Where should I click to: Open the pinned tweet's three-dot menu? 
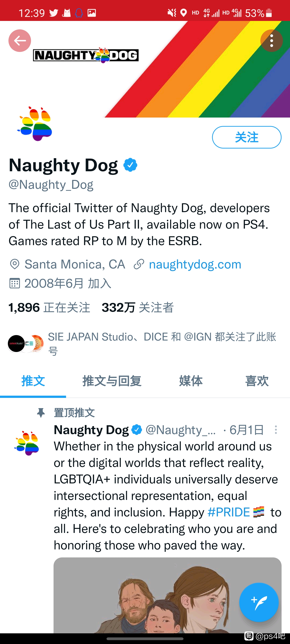point(276,430)
